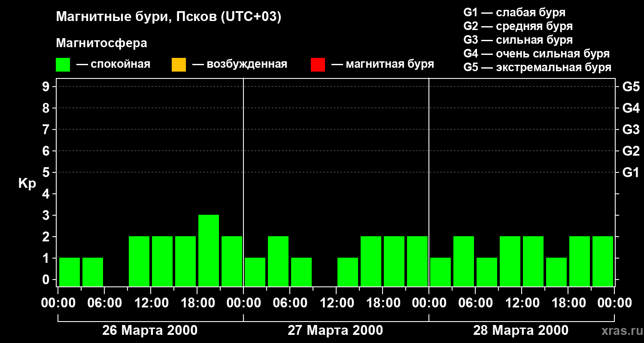The height and width of the screenshot is (343, 644).
Task: Click the 26 Марта 03:00–06:00 bar
Action: click(x=93, y=272)
